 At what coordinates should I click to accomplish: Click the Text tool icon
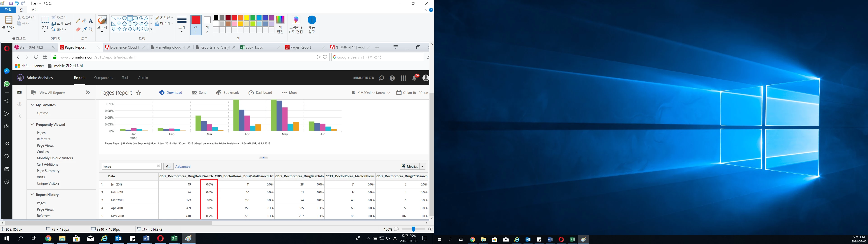coord(91,21)
